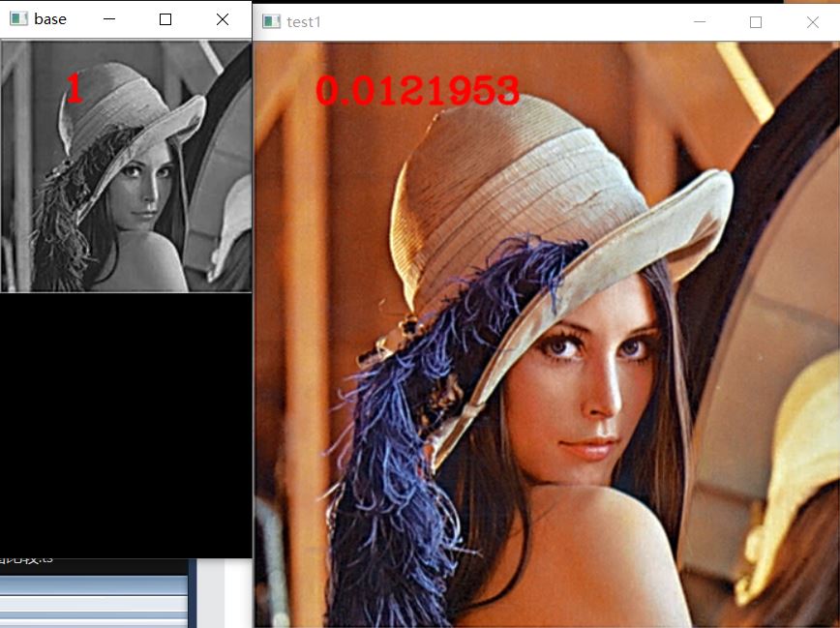Minimize the test1 window
This screenshot has height=628, width=840.
pos(700,21)
